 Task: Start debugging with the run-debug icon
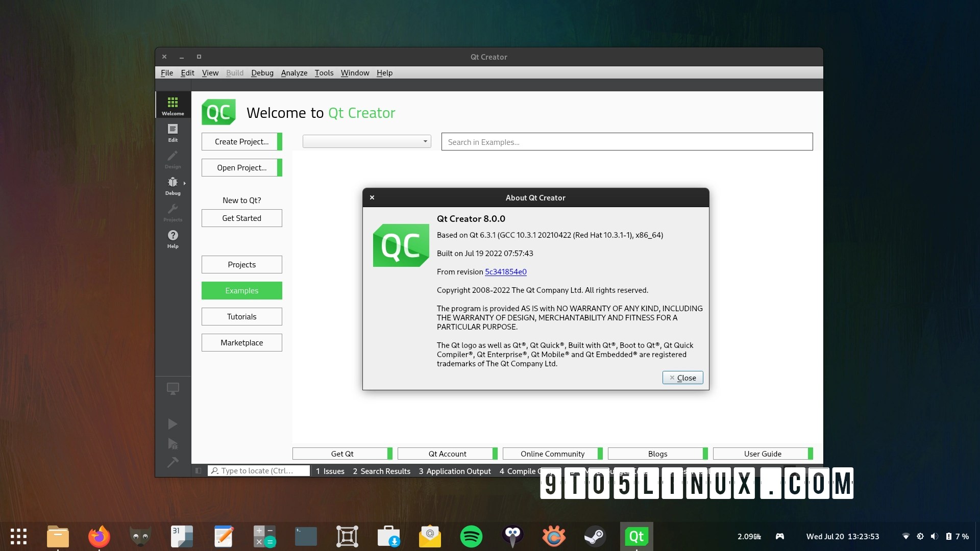(173, 444)
